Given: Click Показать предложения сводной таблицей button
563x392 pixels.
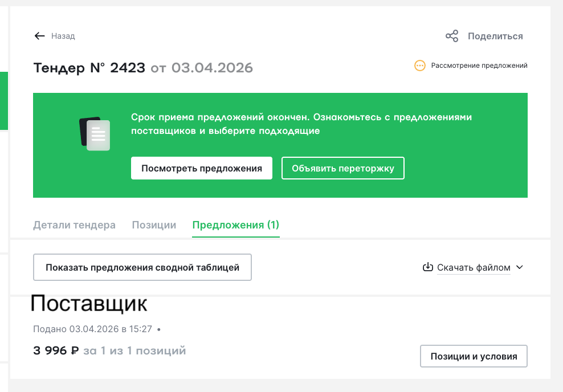Looking at the screenshot, I should click(x=142, y=267).
